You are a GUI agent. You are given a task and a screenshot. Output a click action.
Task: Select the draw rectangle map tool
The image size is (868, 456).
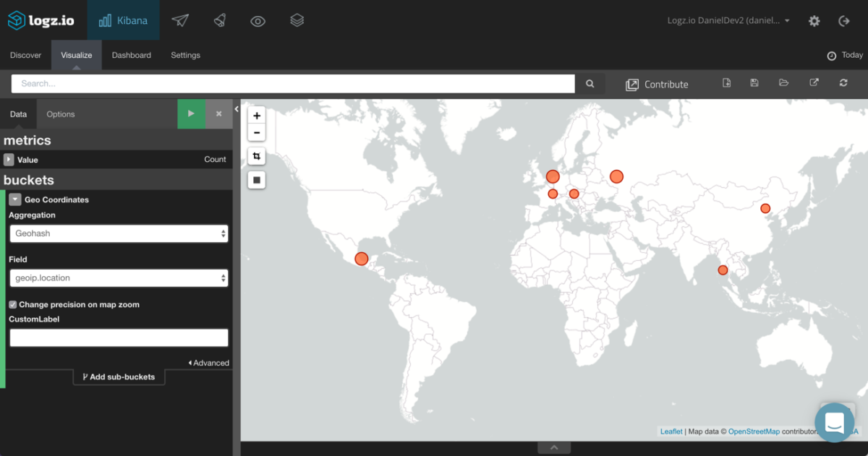click(257, 179)
